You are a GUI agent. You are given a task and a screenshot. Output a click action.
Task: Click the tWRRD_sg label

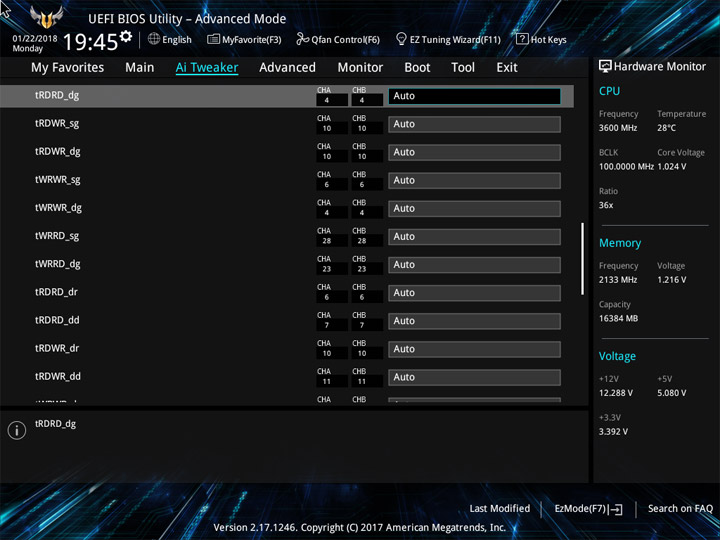[57, 236]
